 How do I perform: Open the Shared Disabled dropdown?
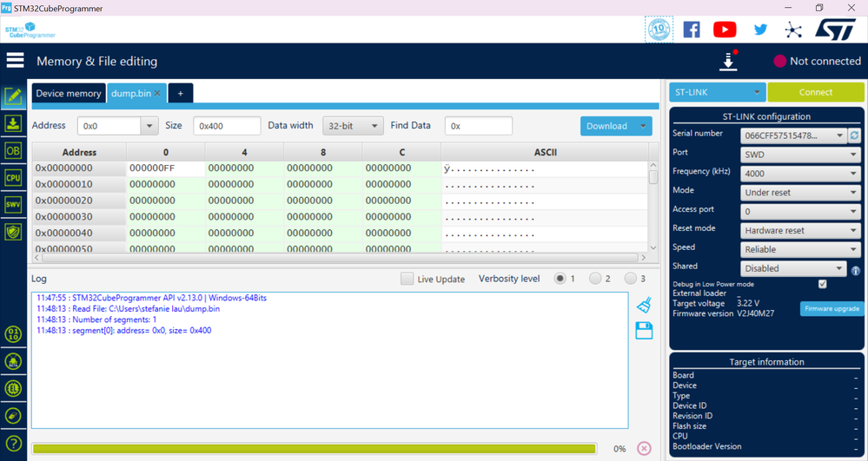(x=793, y=268)
